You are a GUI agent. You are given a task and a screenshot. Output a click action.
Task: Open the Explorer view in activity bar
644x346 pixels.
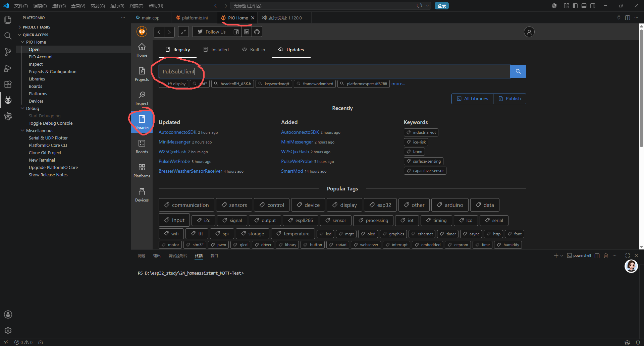tap(8, 20)
